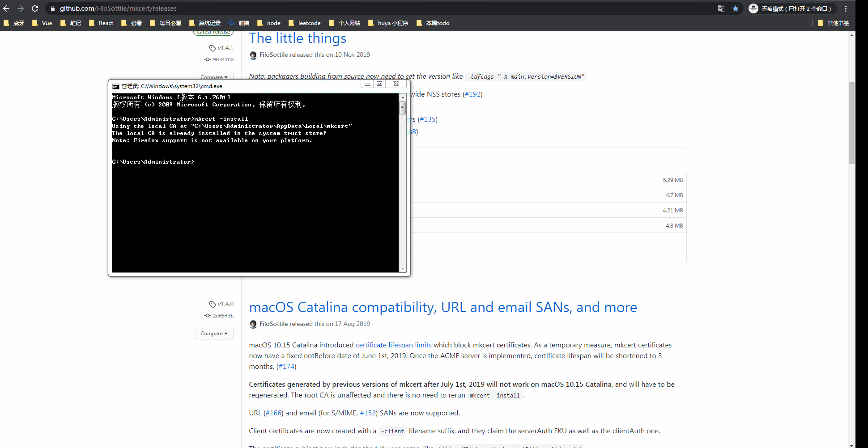Open the Chrome three-dot menu

pos(846,8)
